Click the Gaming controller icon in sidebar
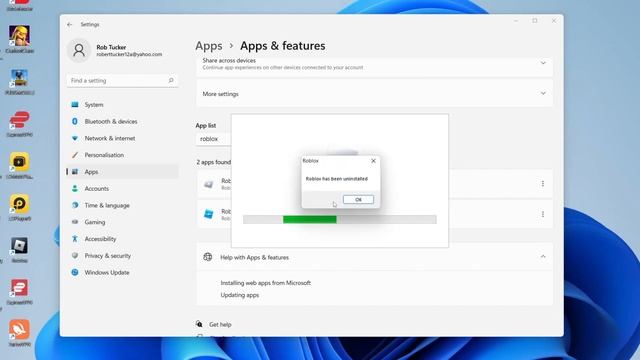This screenshot has width=640, height=360. click(x=75, y=222)
